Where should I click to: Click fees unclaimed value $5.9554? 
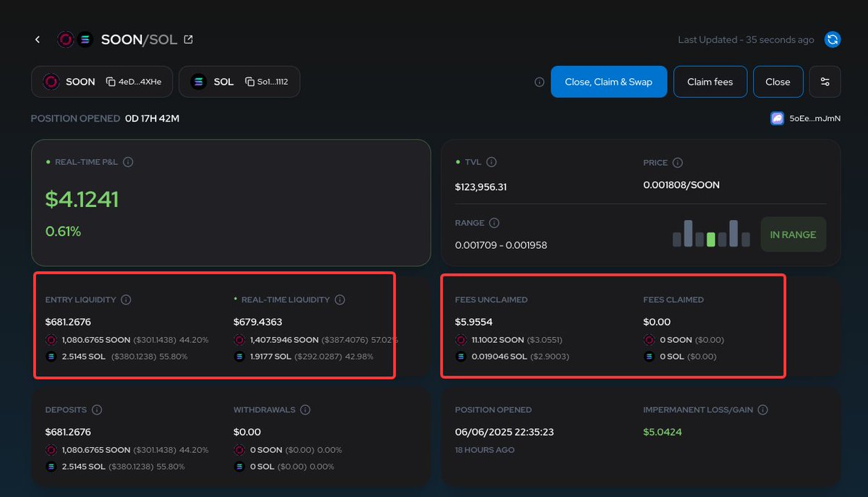(475, 322)
